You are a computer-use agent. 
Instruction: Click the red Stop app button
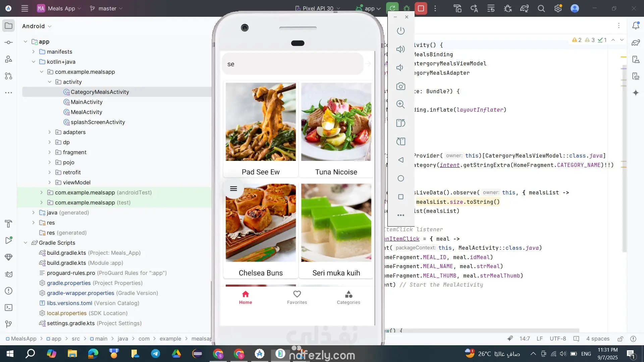click(x=421, y=8)
